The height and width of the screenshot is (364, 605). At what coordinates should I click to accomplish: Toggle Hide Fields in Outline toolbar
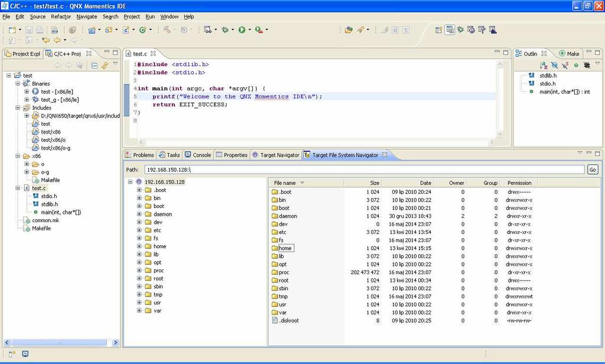pos(554,65)
